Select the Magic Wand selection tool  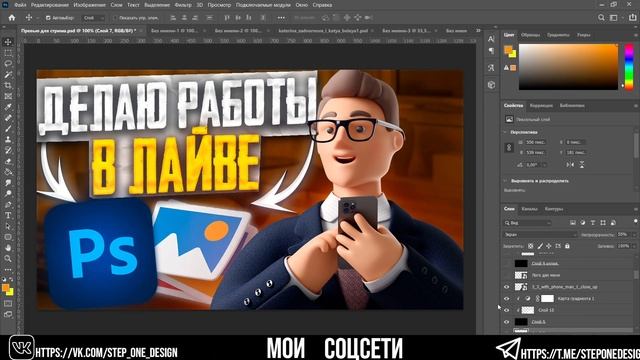[x=8, y=75]
